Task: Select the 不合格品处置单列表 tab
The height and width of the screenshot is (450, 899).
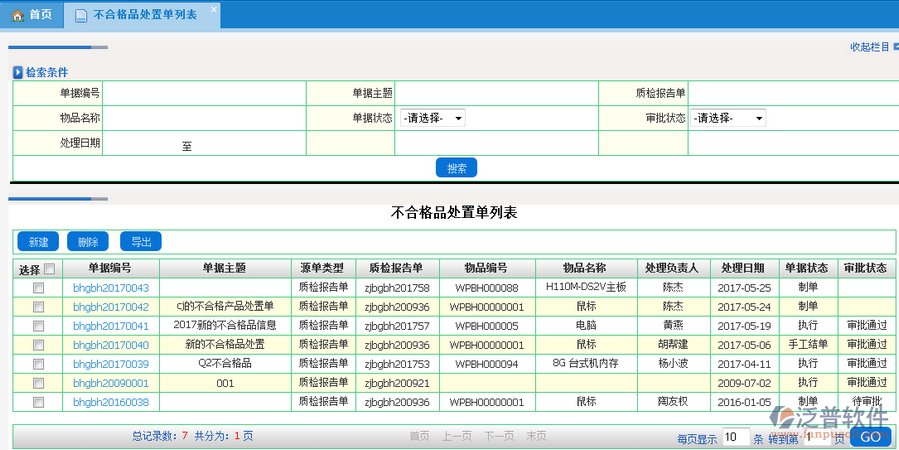Action: [152, 15]
